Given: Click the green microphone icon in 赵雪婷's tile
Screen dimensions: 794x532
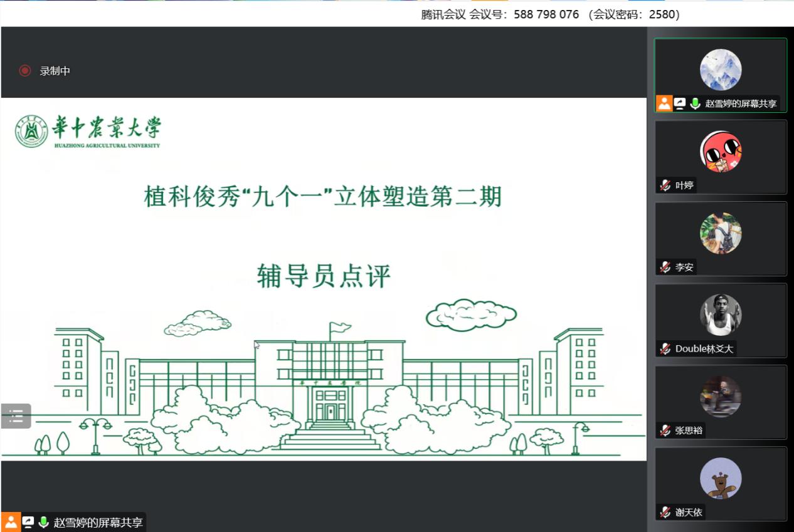Looking at the screenshot, I should point(695,103).
